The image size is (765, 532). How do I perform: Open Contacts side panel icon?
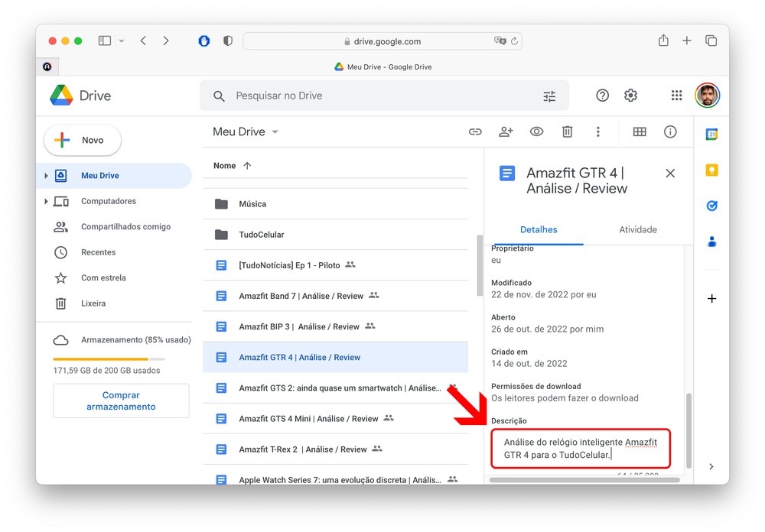pyautogui.click(x=711, y=242)
